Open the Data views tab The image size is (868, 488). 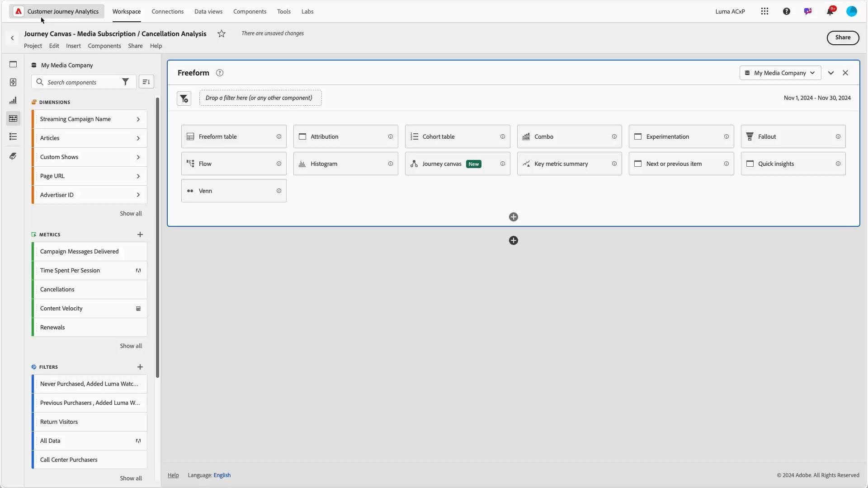click(x=208, y=11)
